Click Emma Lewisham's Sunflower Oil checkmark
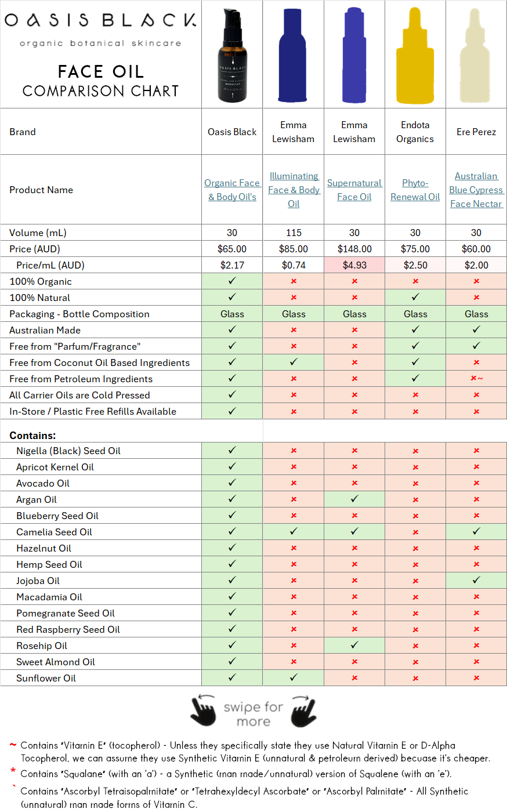507x812 pixels. 294,677
